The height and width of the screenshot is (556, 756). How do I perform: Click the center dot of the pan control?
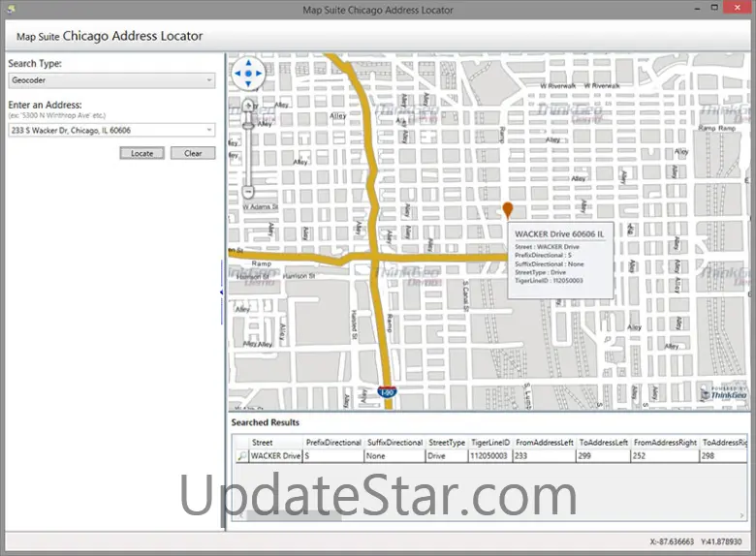[x=248, y=74]
